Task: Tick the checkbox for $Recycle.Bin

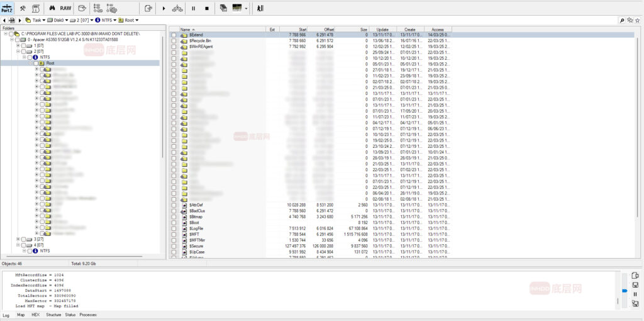Action: 174,40
